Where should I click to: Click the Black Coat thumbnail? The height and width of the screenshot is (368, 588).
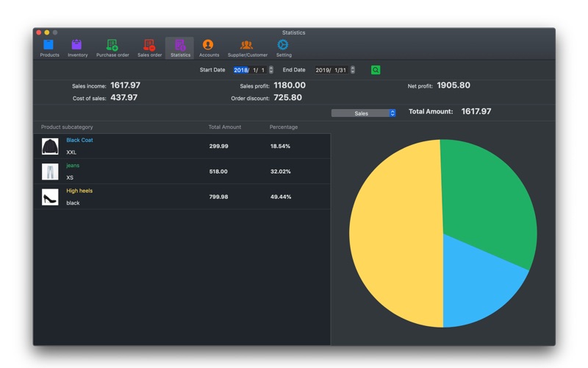pos(50,146)
